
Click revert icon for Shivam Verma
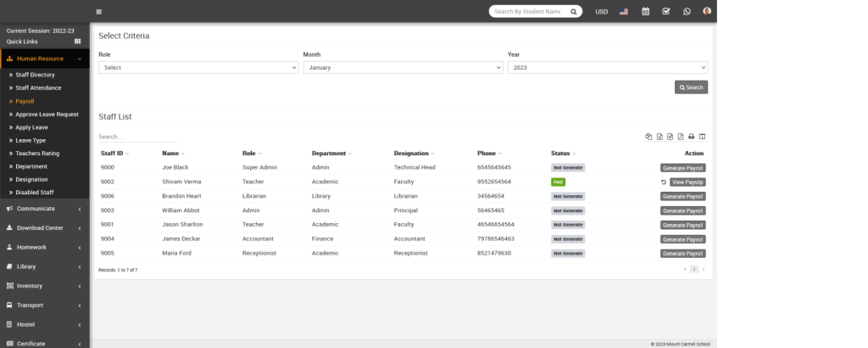[664, 182]
